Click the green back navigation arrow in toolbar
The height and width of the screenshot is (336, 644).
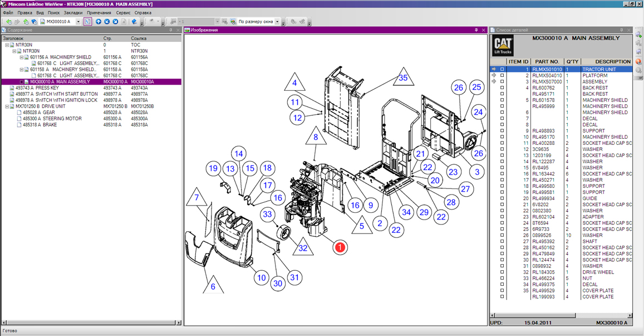point(9,22)
